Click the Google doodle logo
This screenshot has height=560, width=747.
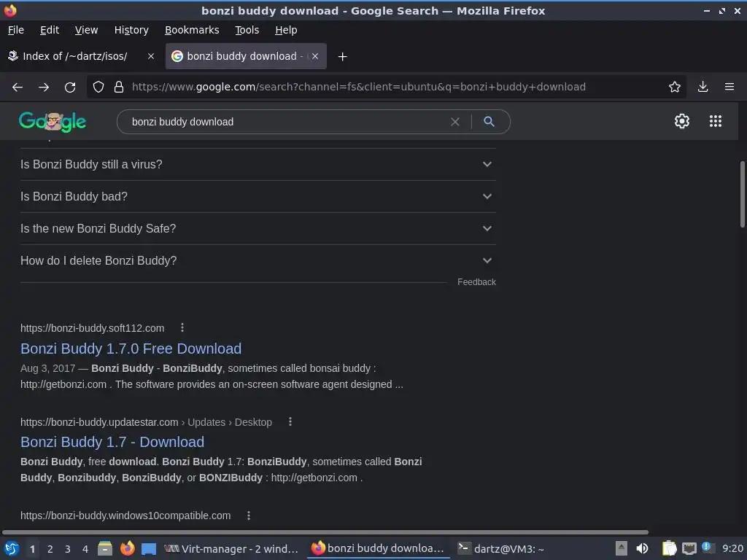pos(53,122)
